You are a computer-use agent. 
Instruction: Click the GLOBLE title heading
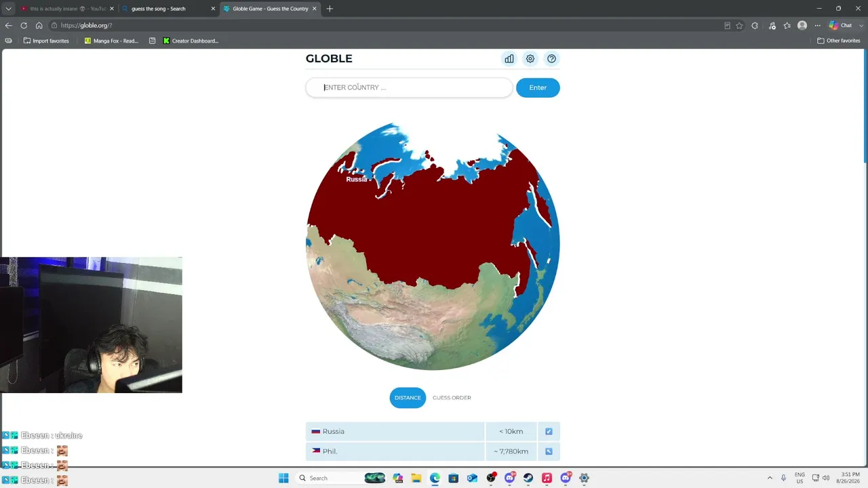coord(329,59)
